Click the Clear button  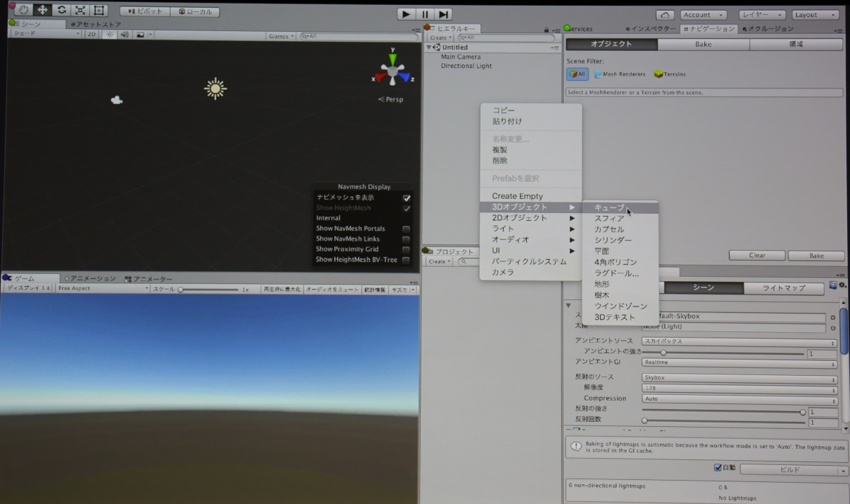756,256
